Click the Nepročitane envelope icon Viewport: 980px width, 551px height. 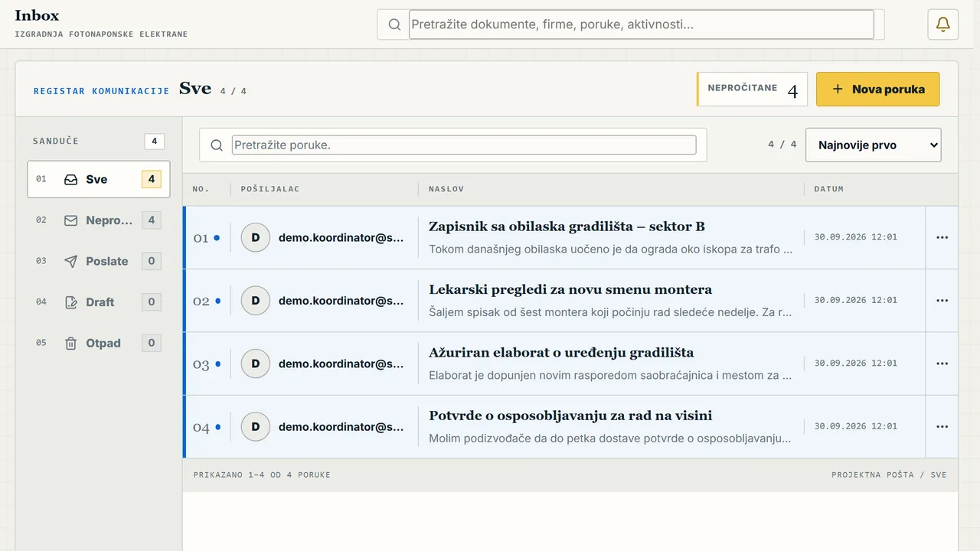pyautogui.click(x=70, y=220)
